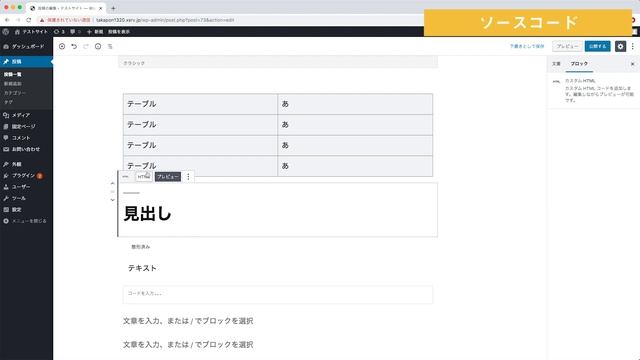Screen dimensions: 640x360
Task: Open コメント in admin sidebar
Action: point(26,138)
